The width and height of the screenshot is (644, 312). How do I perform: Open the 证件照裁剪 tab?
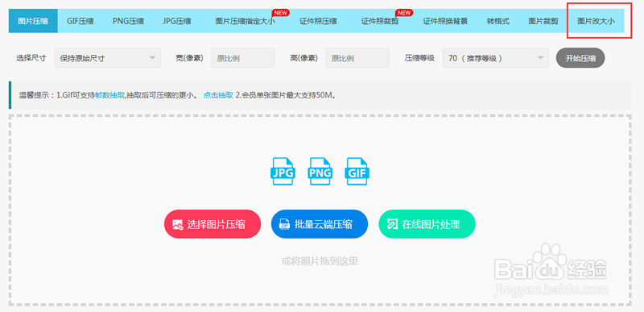coord(380,21)
